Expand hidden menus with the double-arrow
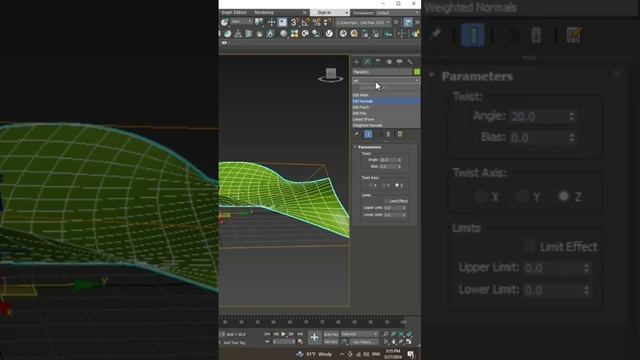 pyautogui.click(x=304, y=13)
